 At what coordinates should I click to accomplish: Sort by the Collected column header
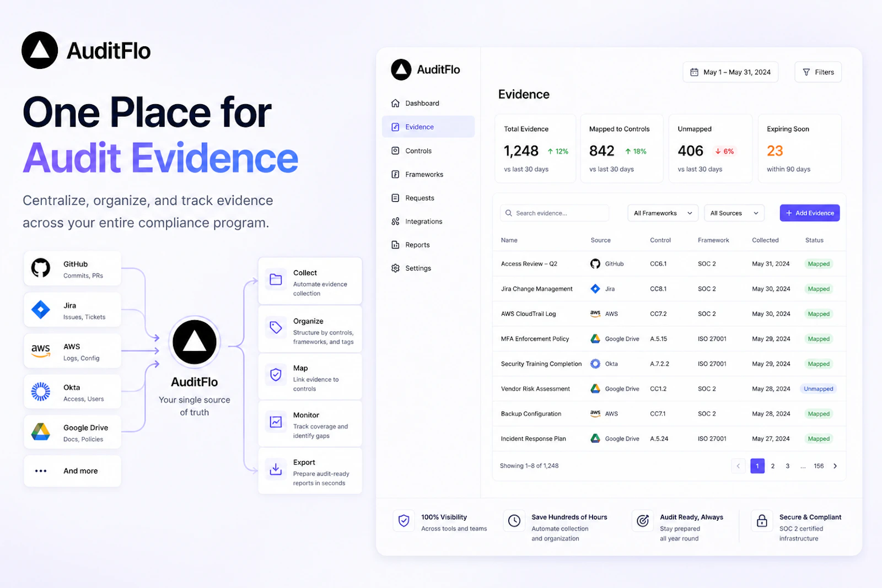(x=766, y=240)
